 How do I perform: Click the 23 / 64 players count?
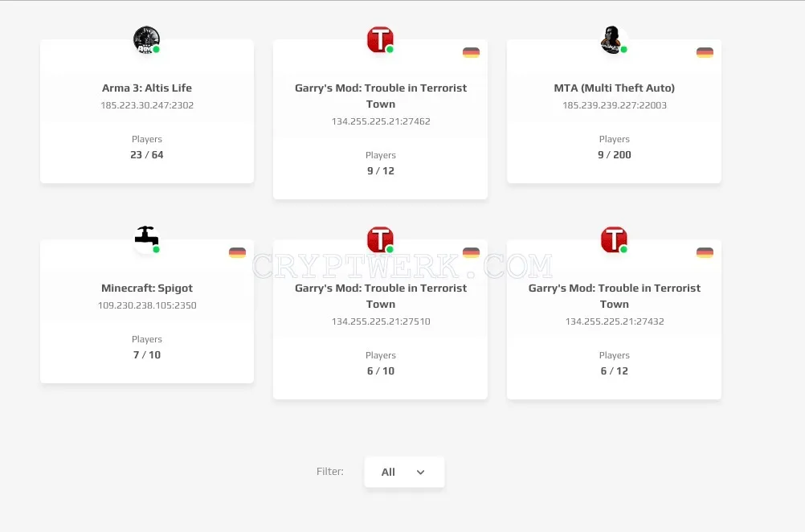click(147, 154)
